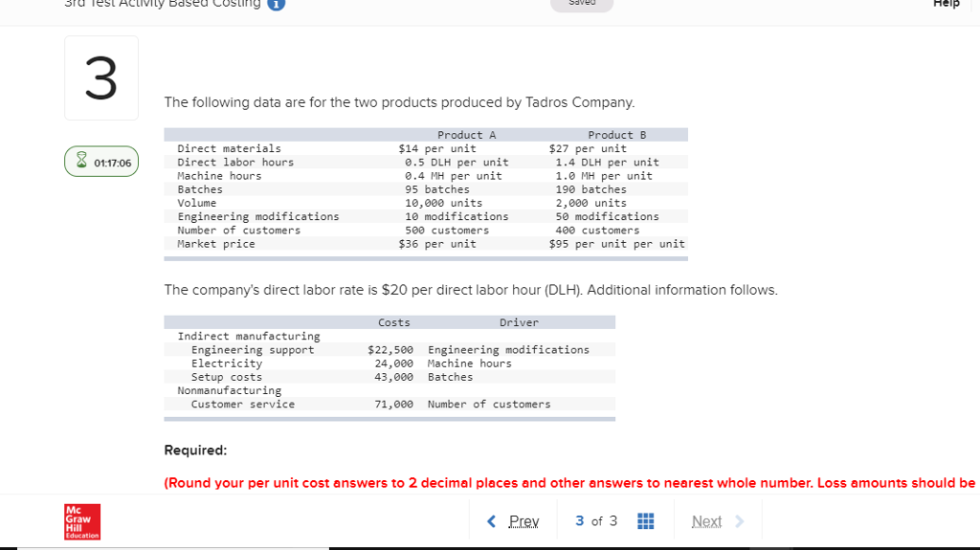The height and width of the screenshot is (550, 980).
Task: Click the Next link
Action: click(x=706, y=521)
